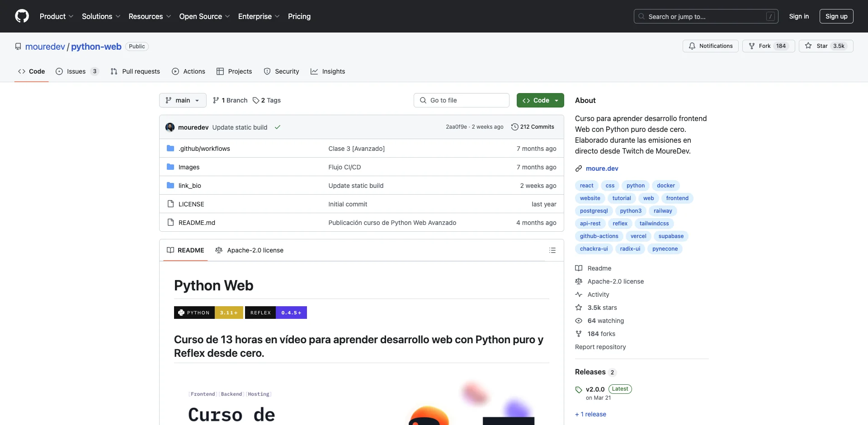Expand the Resources menu
868x425 pixels.
tap(150, 16)
